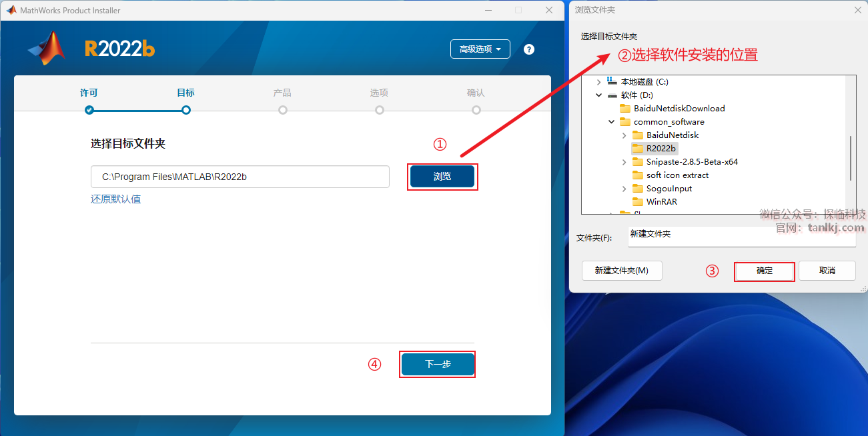Select the BaiduNetdiskDownload folder label
868x436 pixels.
pyautogui.click(x=679, y=109)
